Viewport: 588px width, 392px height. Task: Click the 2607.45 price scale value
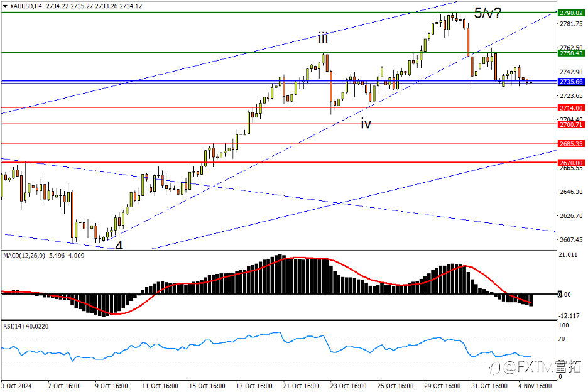pos(571,240)
